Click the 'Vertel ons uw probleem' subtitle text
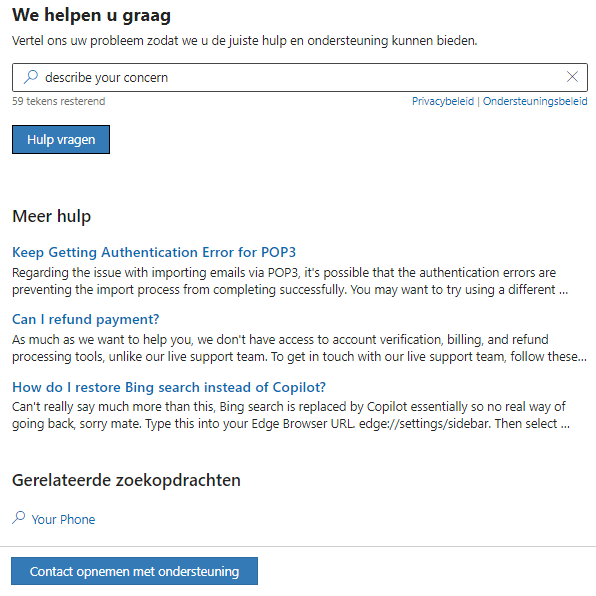 click(x=244, y=41)
